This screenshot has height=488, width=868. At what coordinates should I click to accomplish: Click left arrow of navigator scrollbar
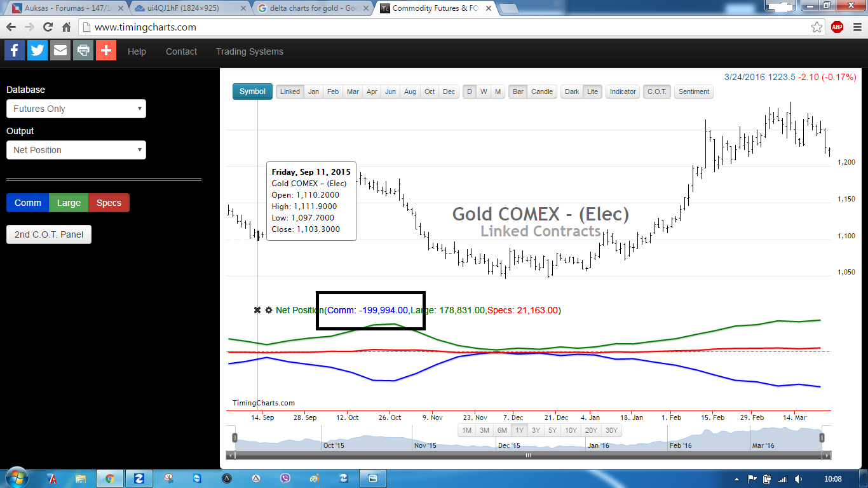coord(232,456)
